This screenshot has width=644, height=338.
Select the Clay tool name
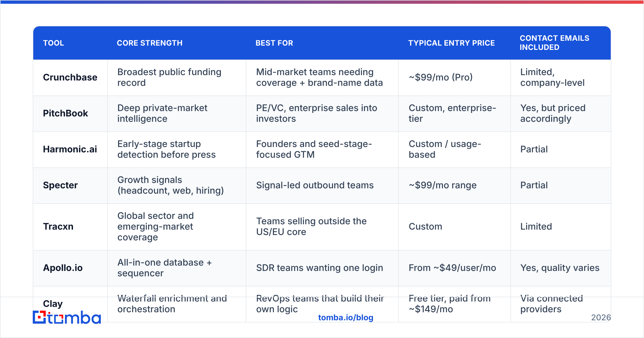(53, 304)
